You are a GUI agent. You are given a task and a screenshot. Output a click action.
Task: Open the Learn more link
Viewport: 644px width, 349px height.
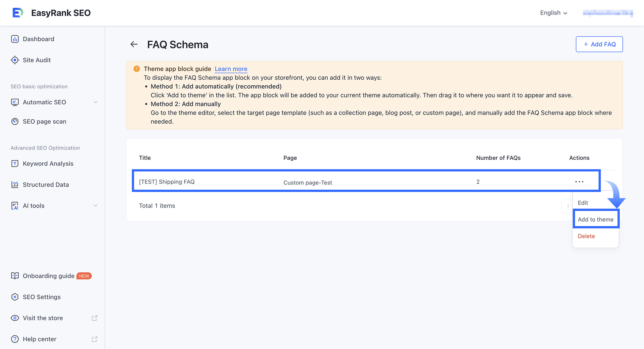coord(231,69)
